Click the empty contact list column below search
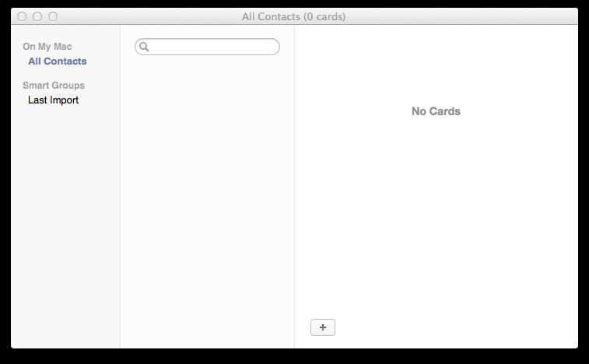589x364 pixels. (207, 203)
